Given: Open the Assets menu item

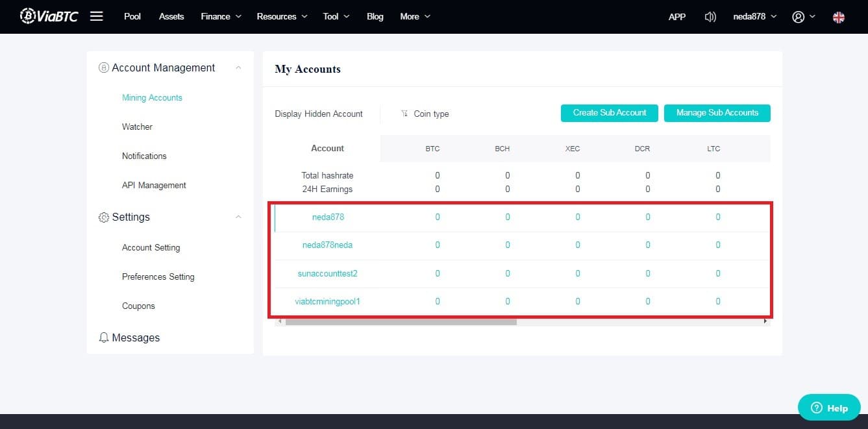Looking at the screenshot, I should click(x=171, y=16).
